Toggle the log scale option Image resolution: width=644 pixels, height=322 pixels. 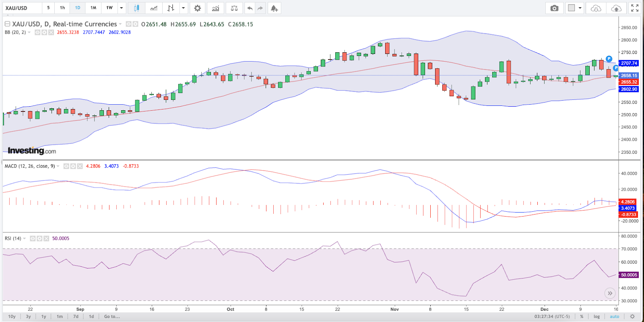pos(597,316)
